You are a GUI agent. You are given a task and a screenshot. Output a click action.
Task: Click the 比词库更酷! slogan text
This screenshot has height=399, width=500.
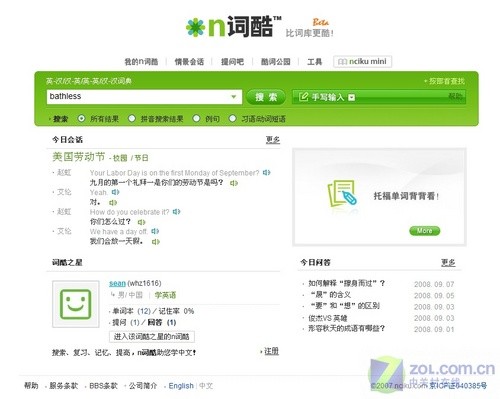click(x=309, y=33)
